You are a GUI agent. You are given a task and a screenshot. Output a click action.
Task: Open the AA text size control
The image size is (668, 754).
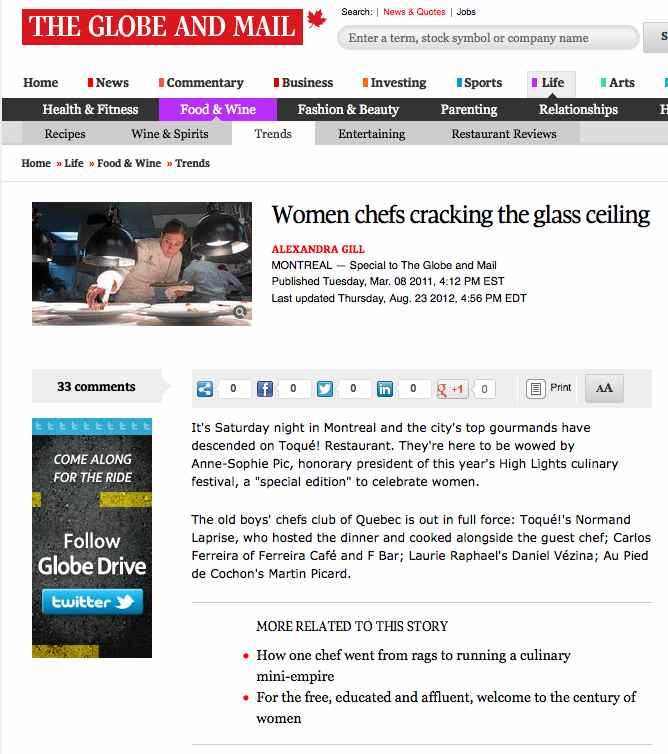pos(604,388)
